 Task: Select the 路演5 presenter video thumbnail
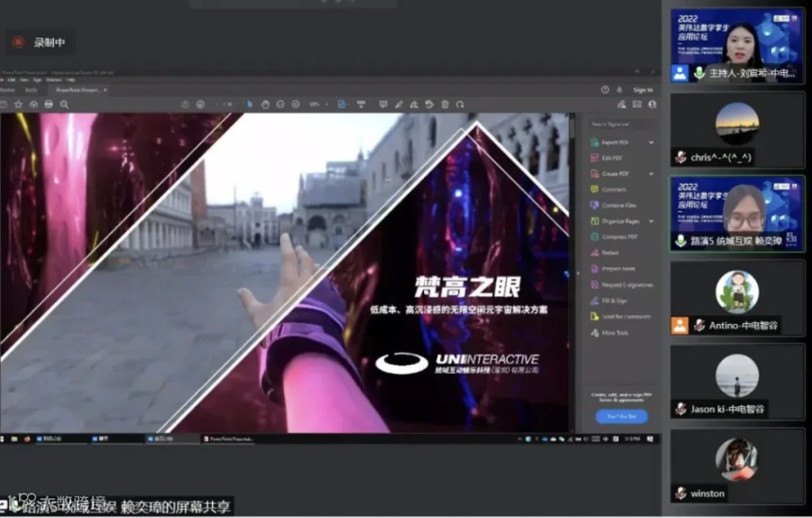click(737, 214)
